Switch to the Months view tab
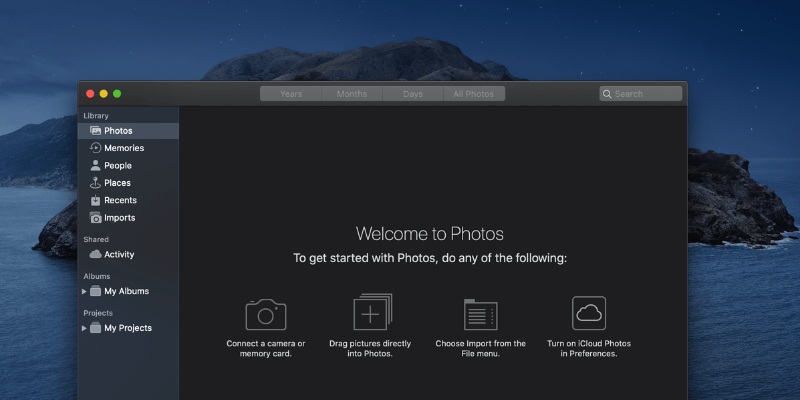The height and width of the screenshot is (400, 800). [352, 94]
